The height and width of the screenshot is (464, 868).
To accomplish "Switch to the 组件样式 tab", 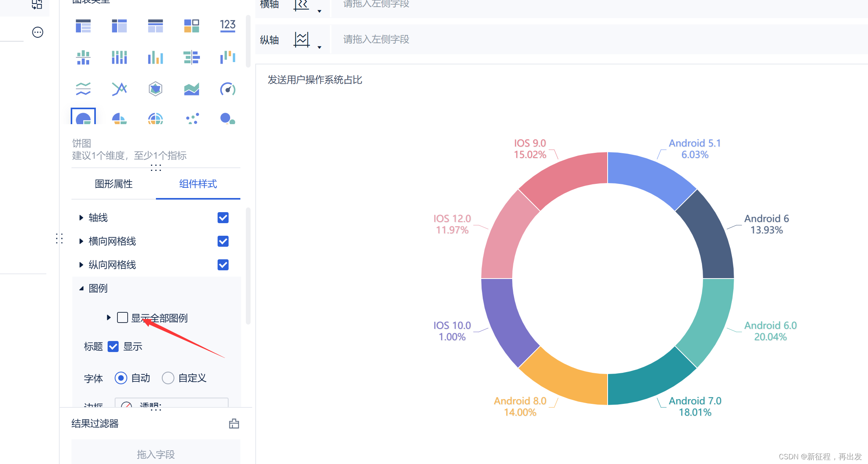I will (x=198, y=184).
